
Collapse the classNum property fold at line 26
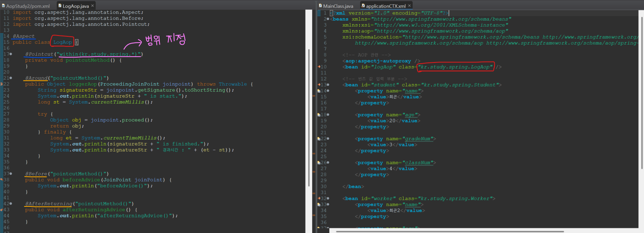coord(328,163)
